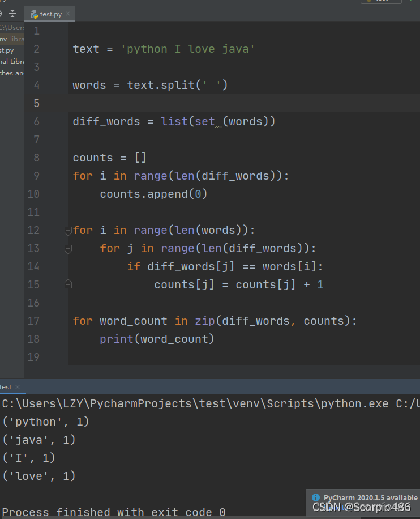Switch to the test.py editor tab

[x=50, y=14]
